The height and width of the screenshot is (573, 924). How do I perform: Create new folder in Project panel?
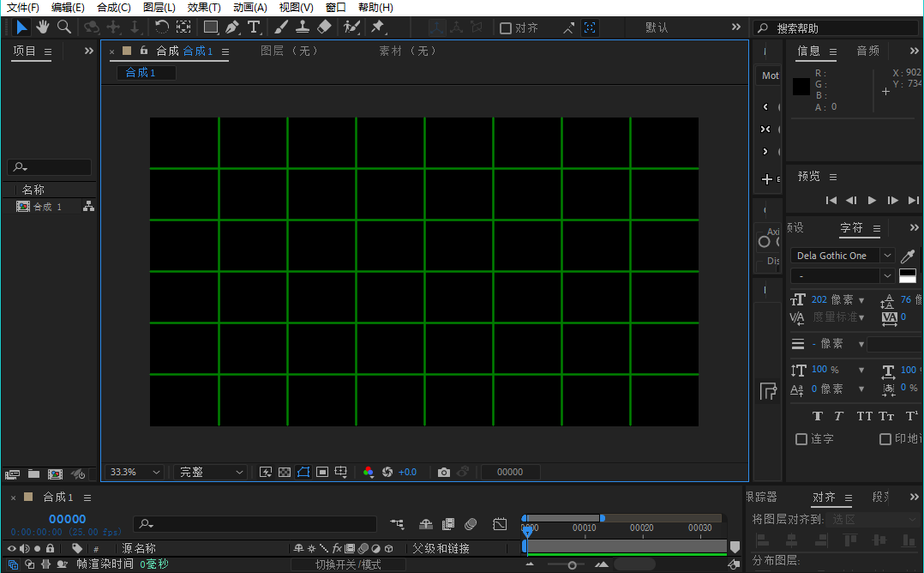point(33,474)
